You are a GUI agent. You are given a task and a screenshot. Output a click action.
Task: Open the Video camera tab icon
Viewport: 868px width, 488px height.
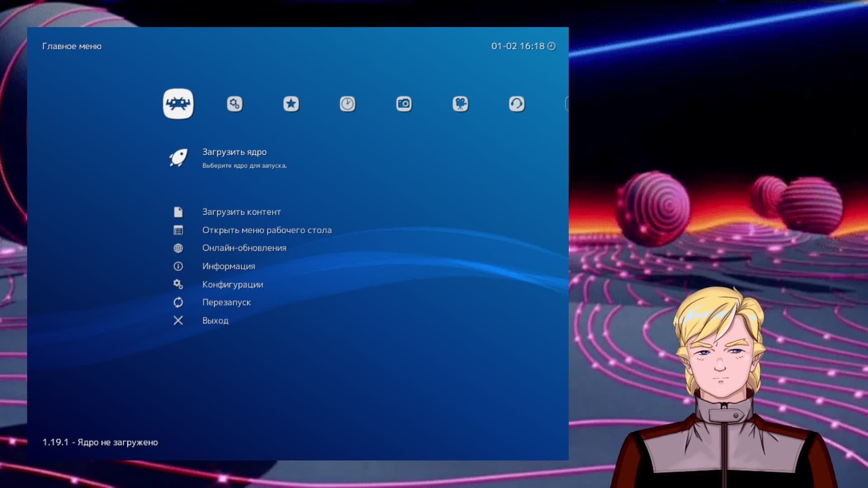click(460, 104)
